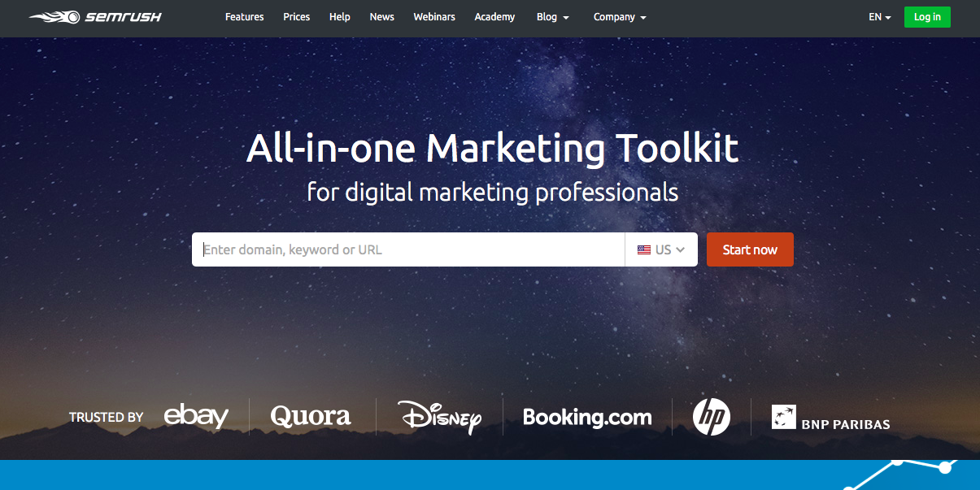Open the US regional database selector
Screen dimensions: 980x490
click(661, 249)
